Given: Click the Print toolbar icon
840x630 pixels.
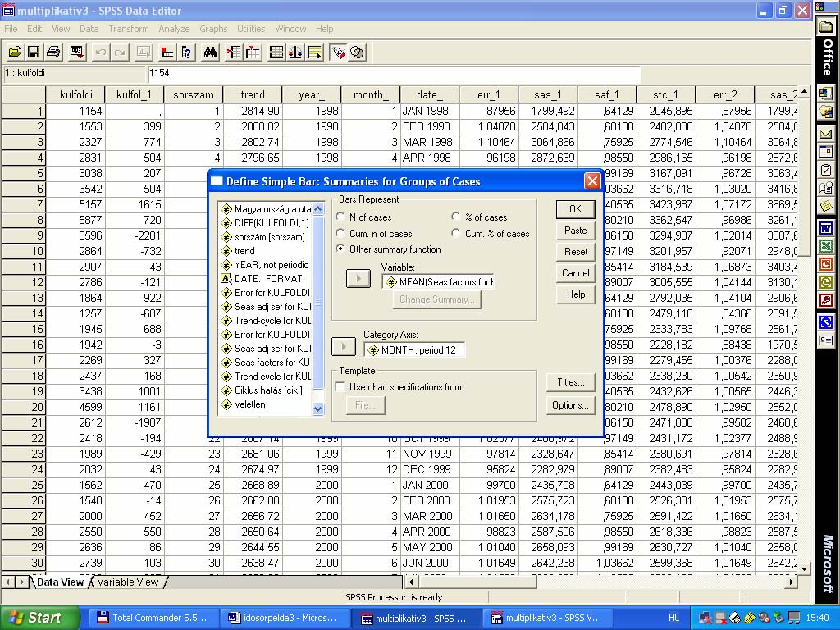Looking at the screenshot, I should click(53, 52).
